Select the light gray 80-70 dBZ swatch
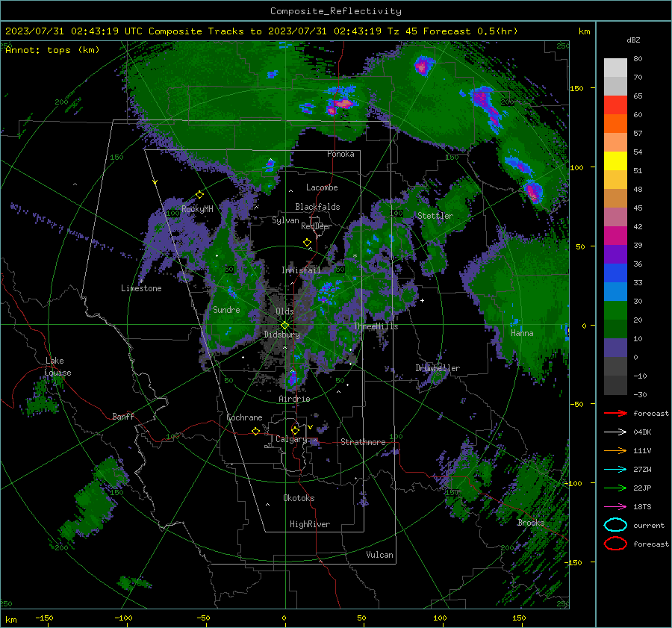Image resolution: width=672 pixels, height=628 pixels. click(x=615, y=68)
